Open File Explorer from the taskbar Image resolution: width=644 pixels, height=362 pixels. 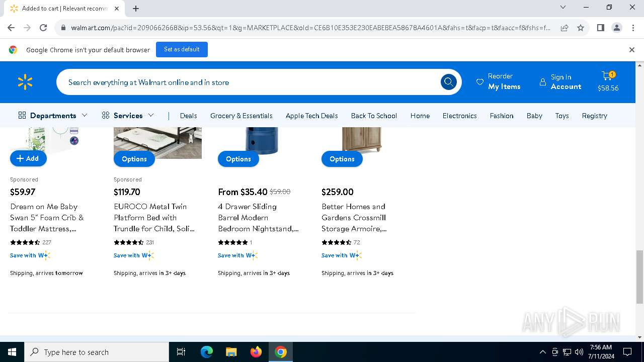click(x=231, y=352)
